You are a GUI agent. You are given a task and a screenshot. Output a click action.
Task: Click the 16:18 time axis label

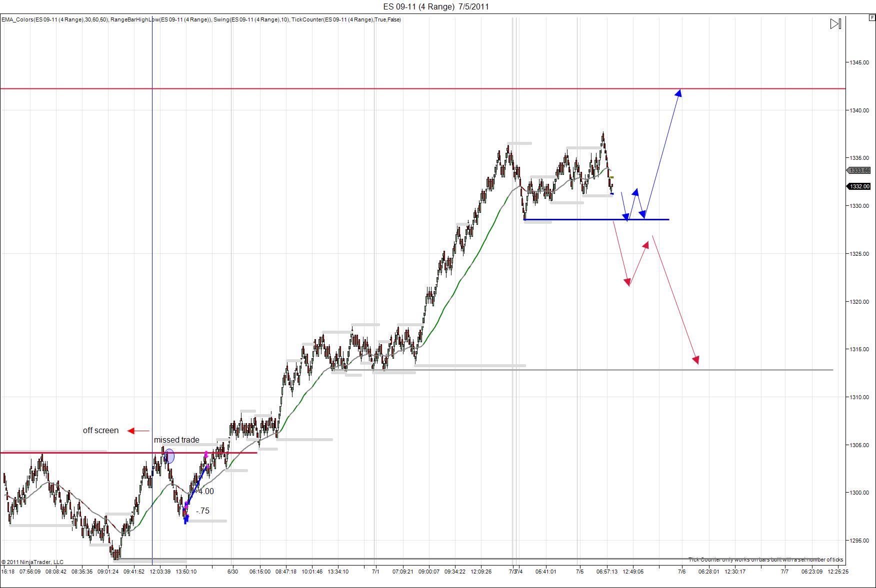[8, 572]
